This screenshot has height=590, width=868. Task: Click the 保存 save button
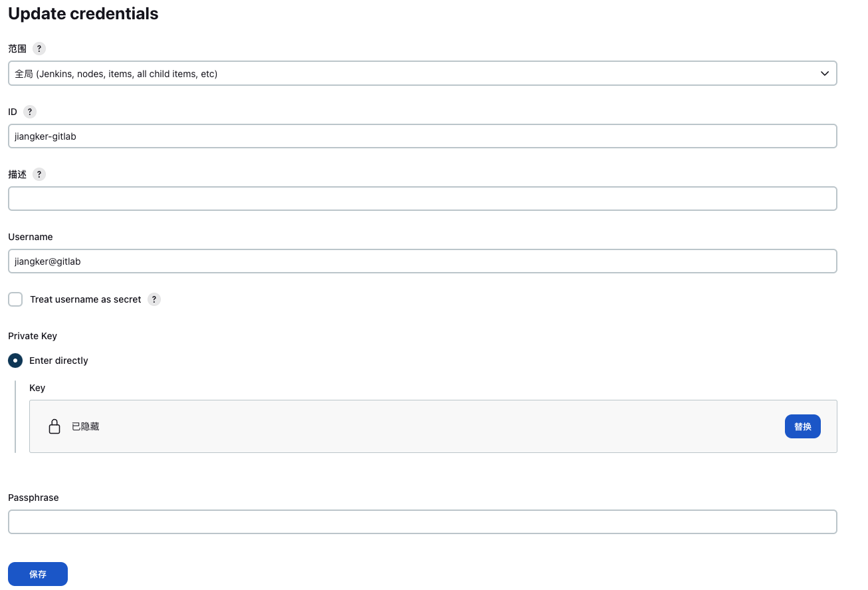click(x=38, y=574)
